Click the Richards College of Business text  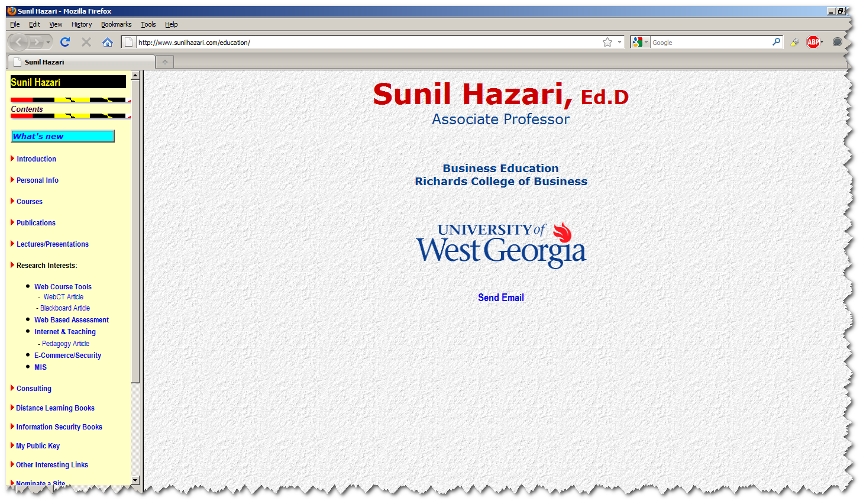(x=501, y=182)
